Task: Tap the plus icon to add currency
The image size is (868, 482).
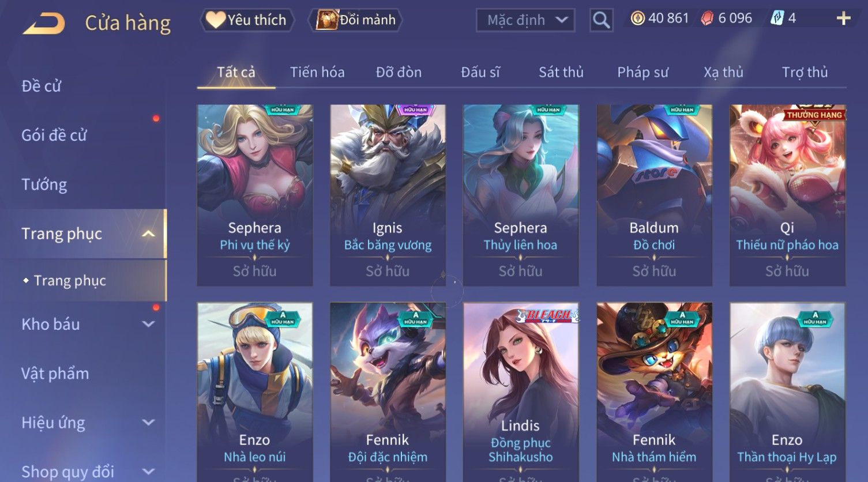Action: [843, 18]
